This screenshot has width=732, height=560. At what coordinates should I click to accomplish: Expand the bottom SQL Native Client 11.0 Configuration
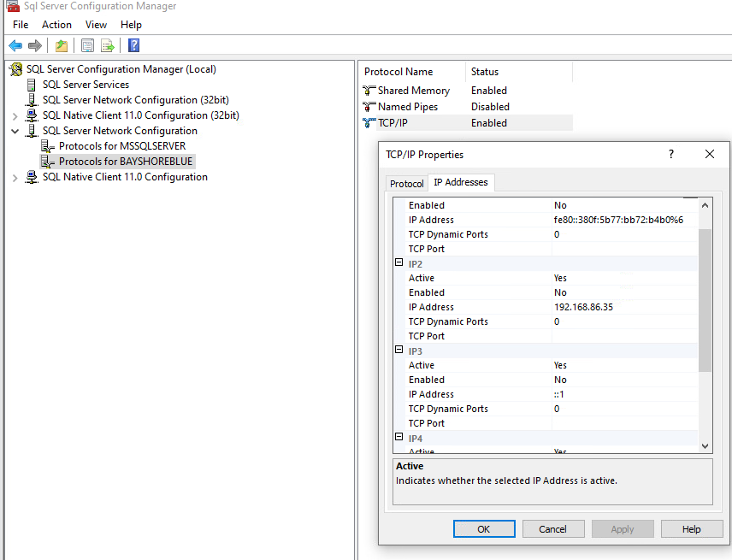click(15, 177)
